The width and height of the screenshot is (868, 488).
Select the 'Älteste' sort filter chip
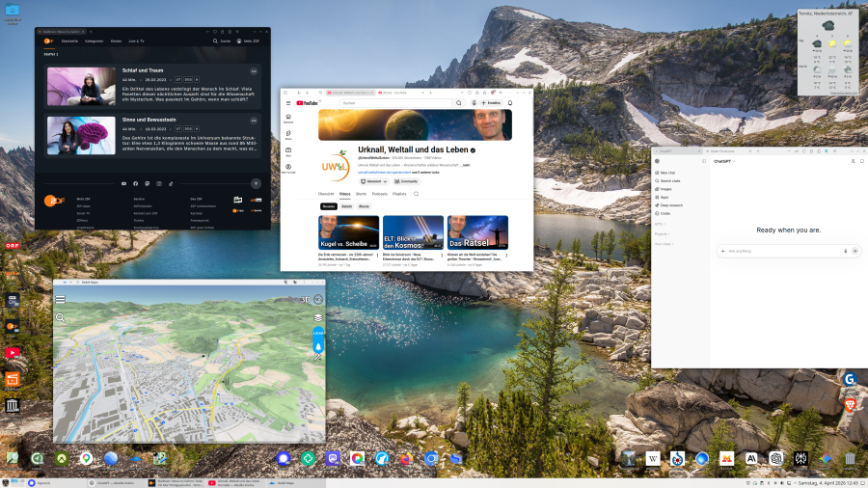[364, 206]
